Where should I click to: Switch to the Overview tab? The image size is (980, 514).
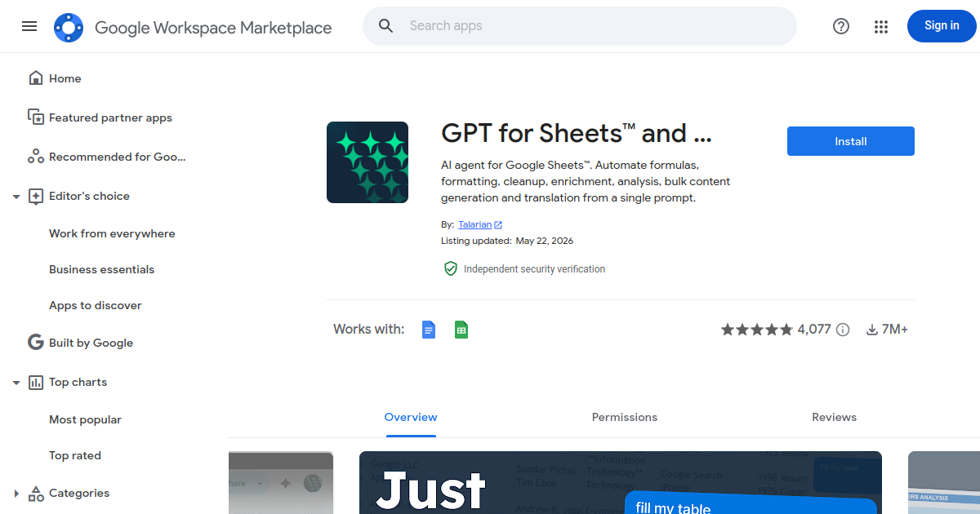point(411,417)
